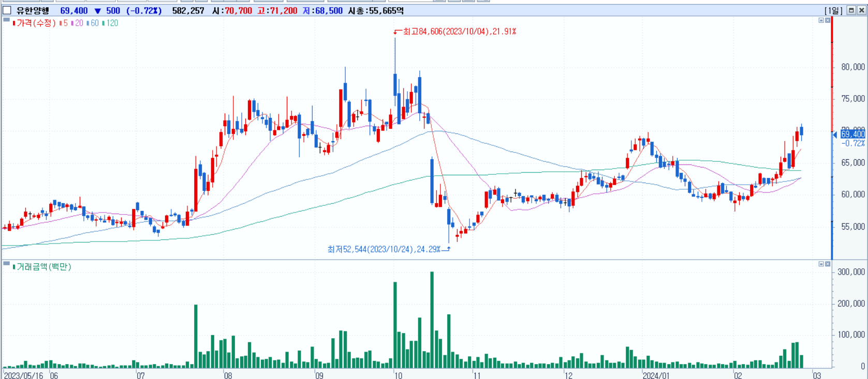Click the current price 69,400 in header
Image resolution: width=868 pixels, height=379 pixels.
click(74, 10)
